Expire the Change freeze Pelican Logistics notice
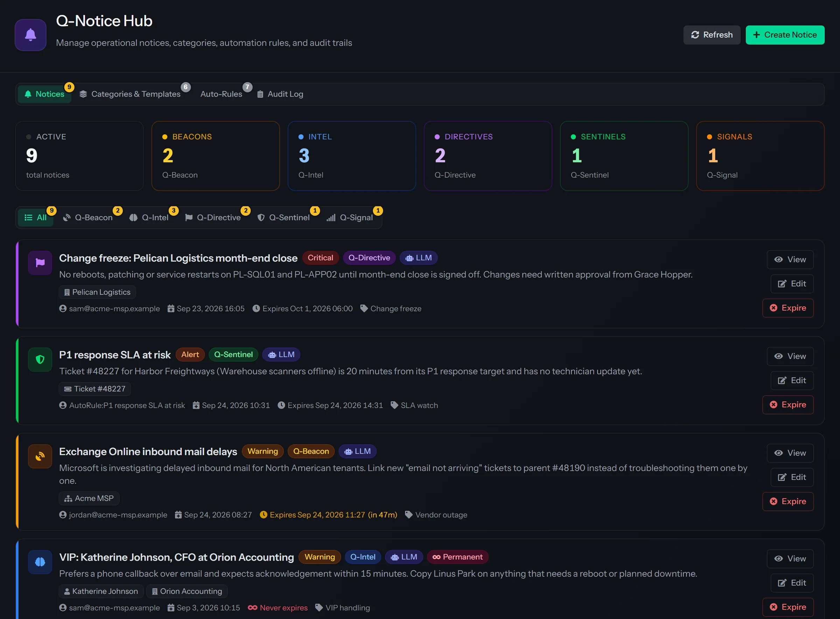Screen dimensions: 840x619 pos(787,308)
